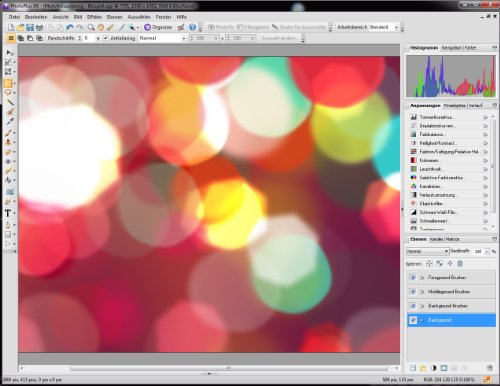
Task: Open the Help question mark icon
Action: [192, 27]
